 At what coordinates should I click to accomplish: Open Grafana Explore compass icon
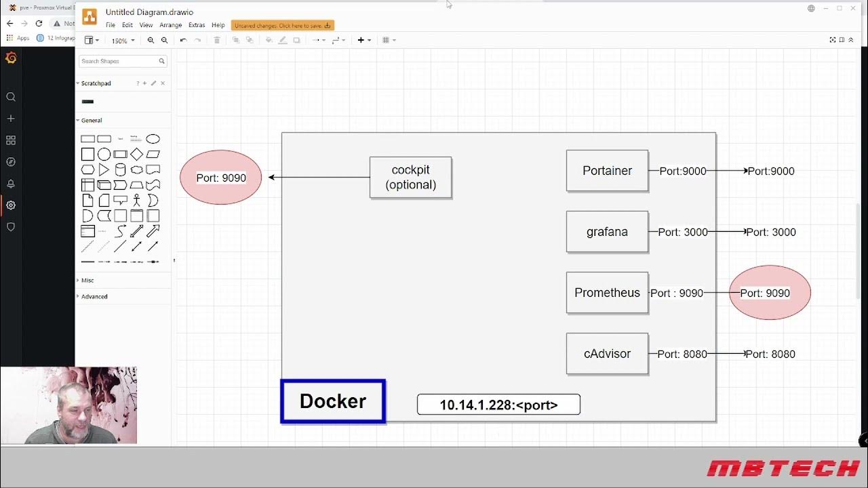pyautogui.click(x=11, y=162)
